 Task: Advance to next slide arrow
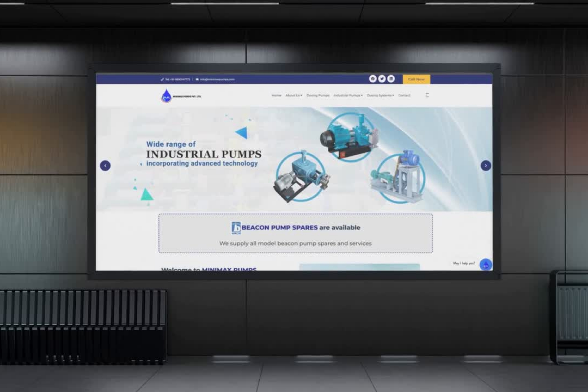486,166
